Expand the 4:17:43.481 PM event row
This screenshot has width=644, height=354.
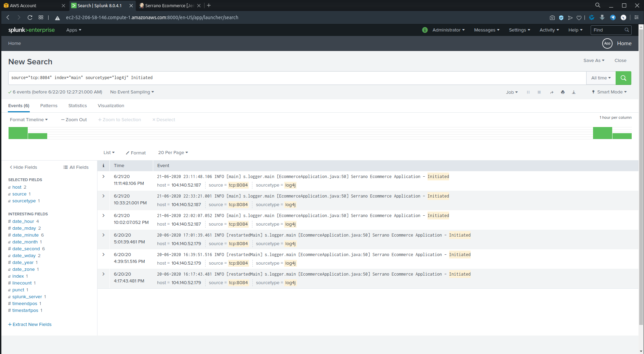[103, 274]
